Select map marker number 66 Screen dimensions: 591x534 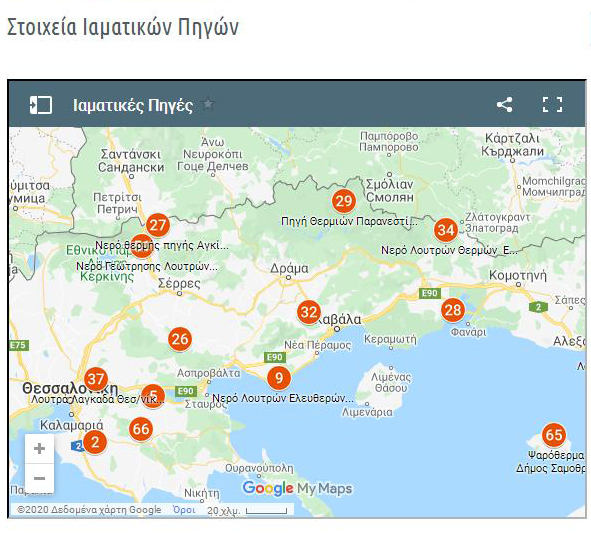click(x=141, y=429)
